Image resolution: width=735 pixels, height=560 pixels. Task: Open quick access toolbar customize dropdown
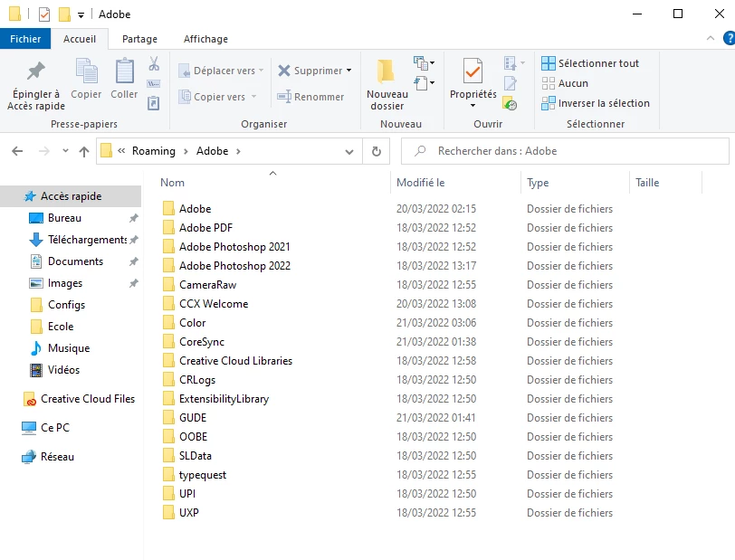point(81,15)
